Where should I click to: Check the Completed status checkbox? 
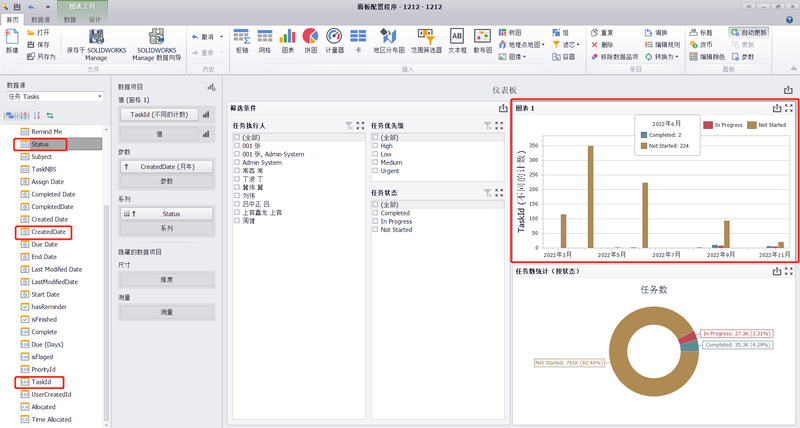(x=375, y=213)
